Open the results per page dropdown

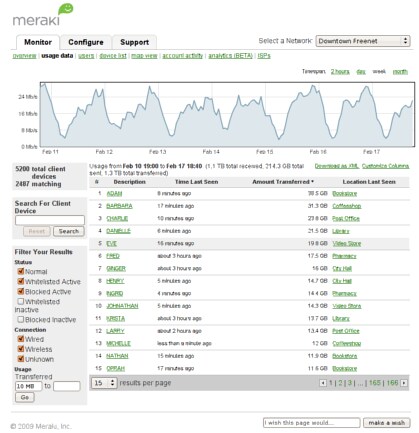tap(104, 383)
